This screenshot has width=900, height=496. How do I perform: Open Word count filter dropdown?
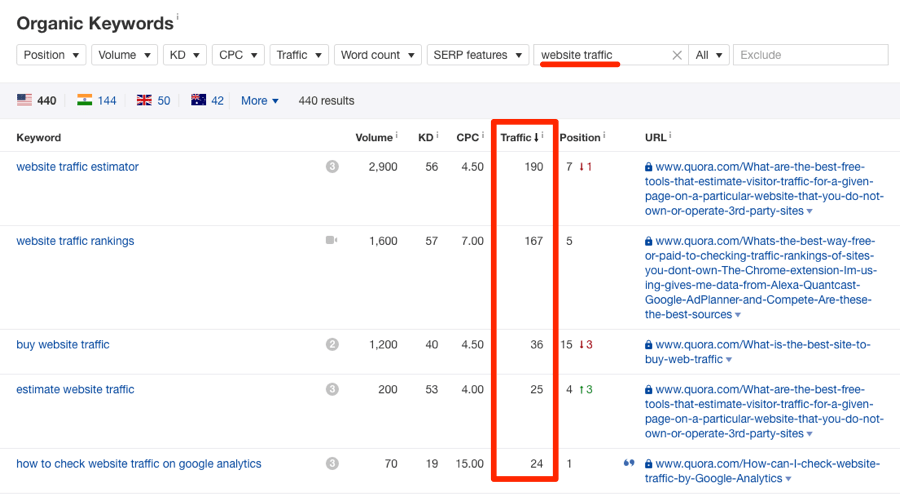[378, 55]
